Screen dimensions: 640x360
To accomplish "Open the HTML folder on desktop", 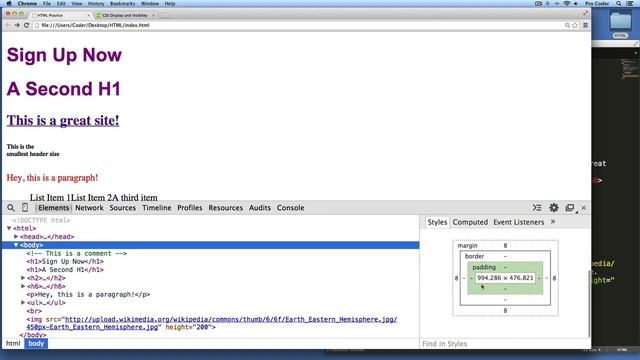I will point(620,24).
